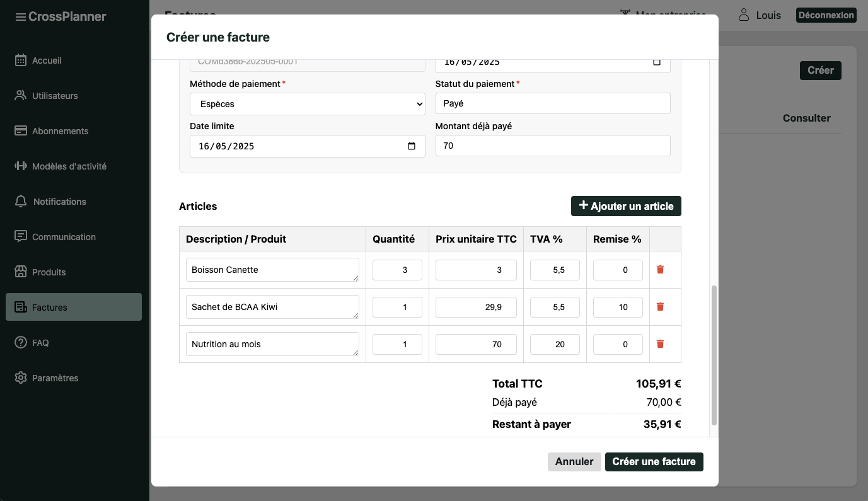This screenshot has width=868, height=501.
Task: Click the Créer une facture dialog title
Action: (218, 37)
